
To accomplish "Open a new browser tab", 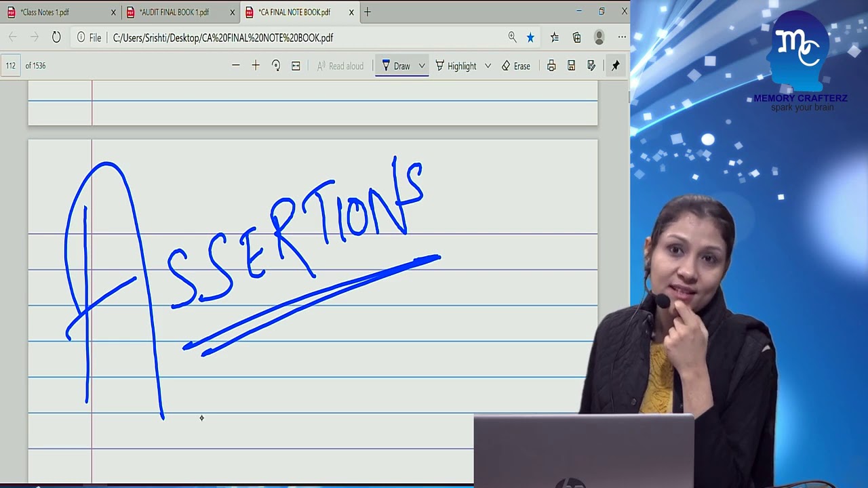I will pyautogui.click(x=368, y=12).
